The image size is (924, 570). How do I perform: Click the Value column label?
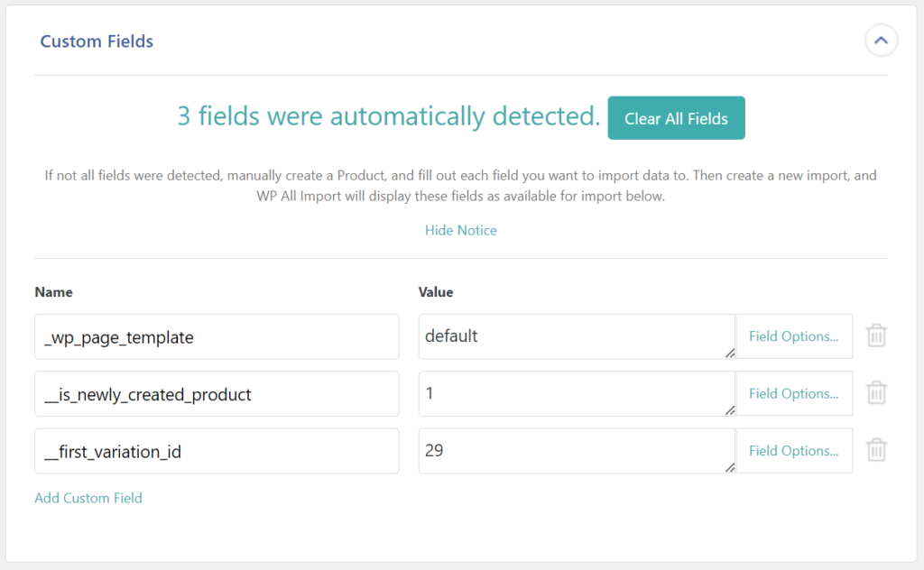[436, 292]
